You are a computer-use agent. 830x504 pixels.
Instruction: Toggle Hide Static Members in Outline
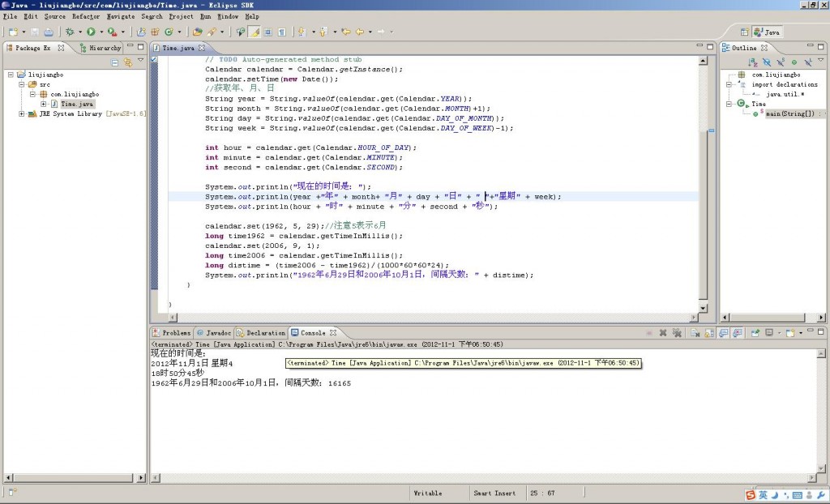[x=781, y=62]
